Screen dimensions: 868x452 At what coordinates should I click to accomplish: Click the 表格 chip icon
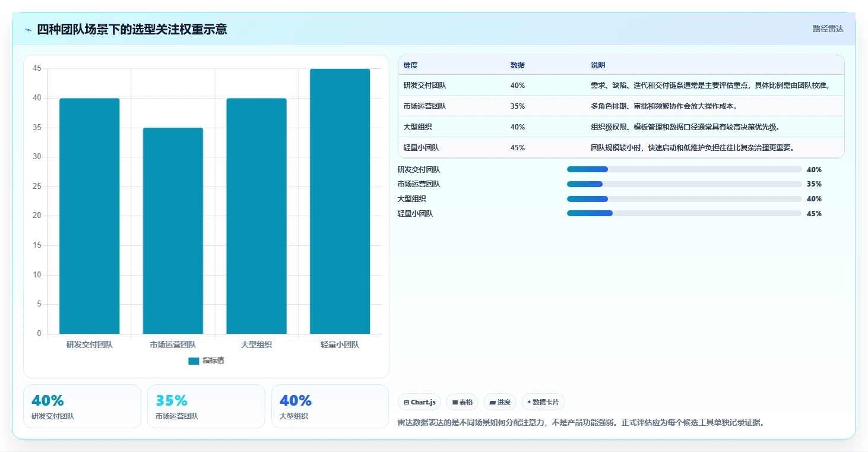click(455, 402)
